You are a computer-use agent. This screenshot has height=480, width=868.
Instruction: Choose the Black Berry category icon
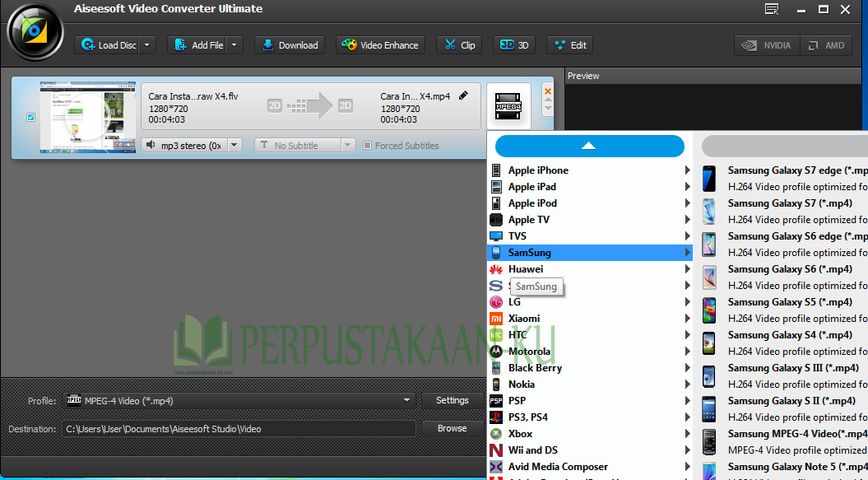496,367
